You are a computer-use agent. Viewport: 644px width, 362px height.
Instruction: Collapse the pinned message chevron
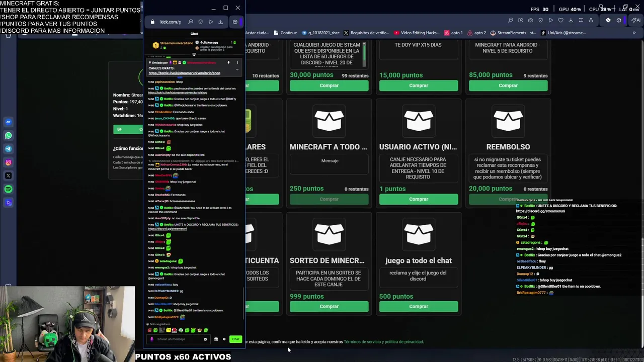tap(237, 69)
